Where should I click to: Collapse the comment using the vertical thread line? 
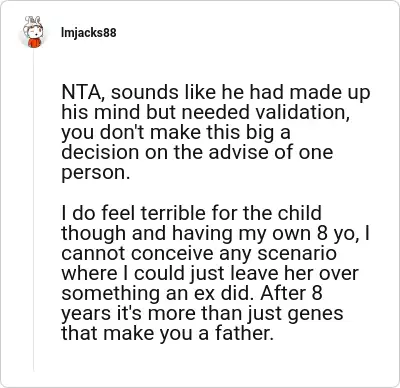coord(33,210)
